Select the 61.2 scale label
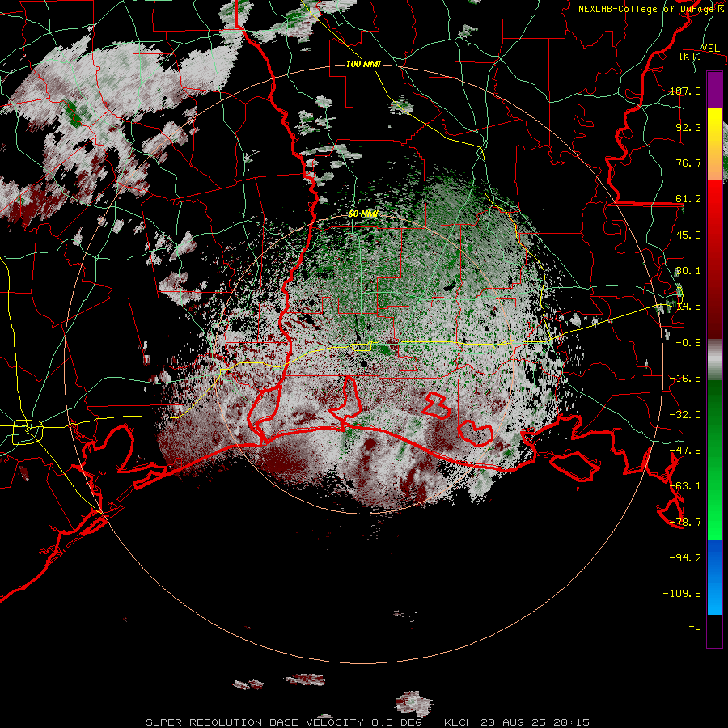The image size is (728, 728). coord(688,199)
